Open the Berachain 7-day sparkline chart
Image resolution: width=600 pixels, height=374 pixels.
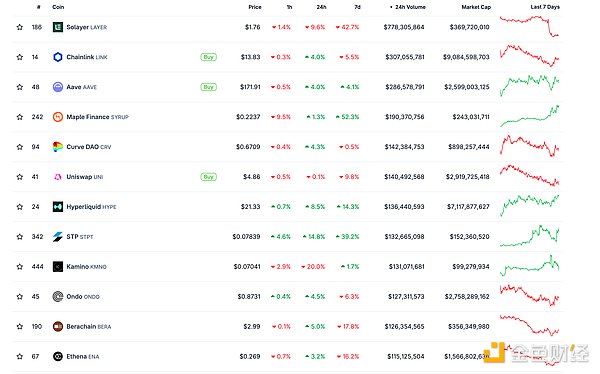pos(530,325)
